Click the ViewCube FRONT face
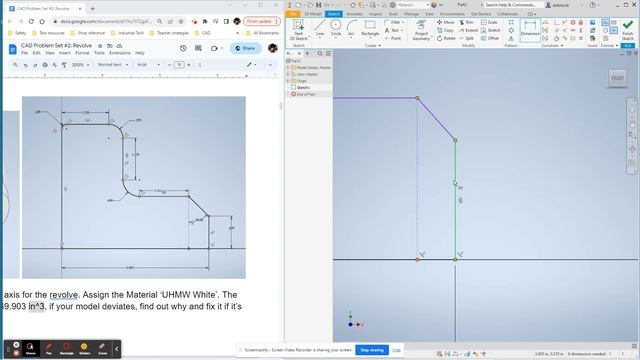640x360 pixels. [617, 78]
